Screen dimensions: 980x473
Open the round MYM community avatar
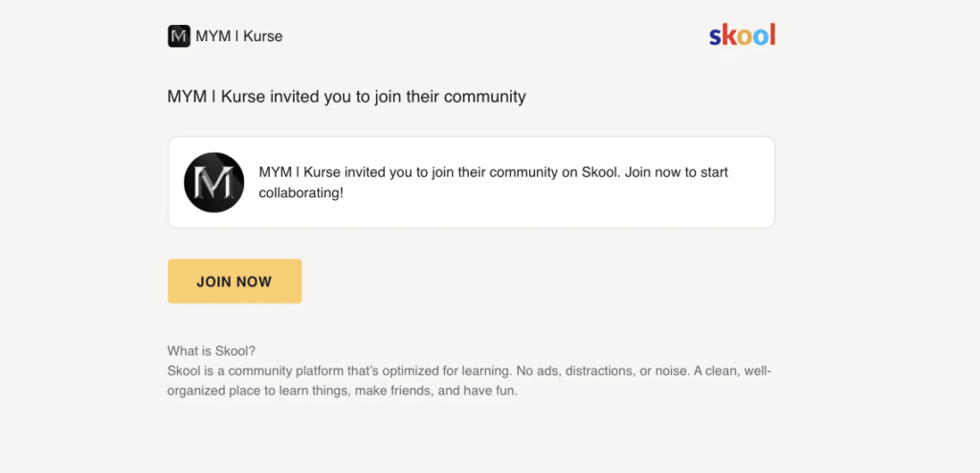tap(213, 183)
